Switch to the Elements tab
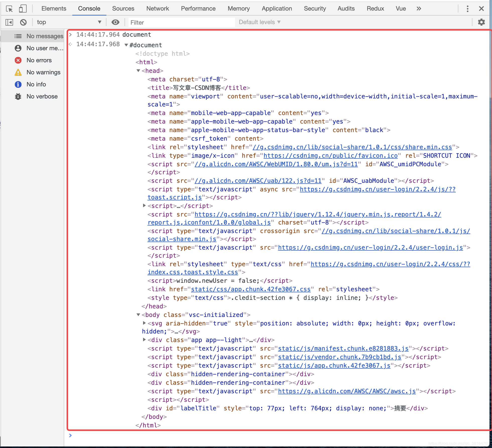The height and width of the screenshot is (448, 492). click(x=54, y=9)
